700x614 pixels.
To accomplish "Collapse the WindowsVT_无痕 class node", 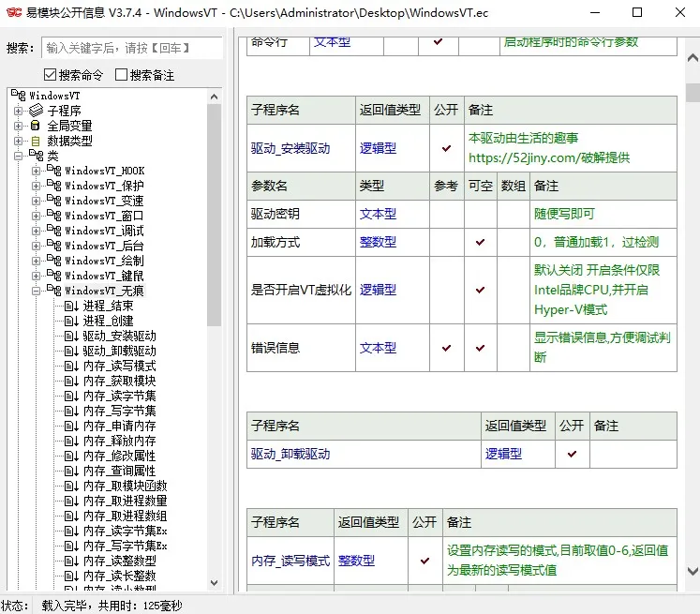I will 36,291.
